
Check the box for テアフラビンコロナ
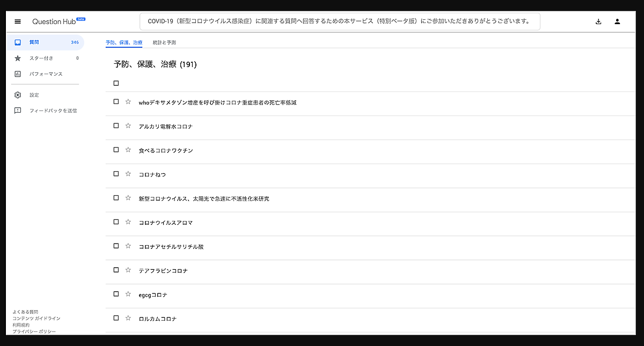(116, 270)
